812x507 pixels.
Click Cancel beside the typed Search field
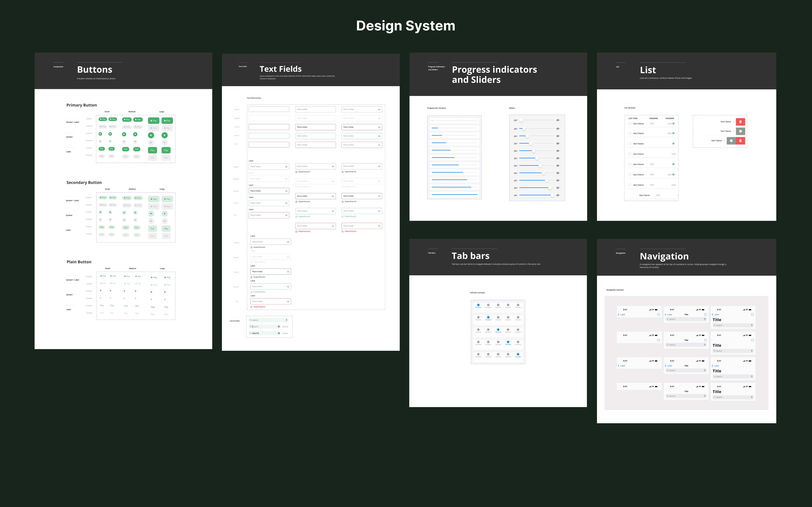click(x=285, y=333)
